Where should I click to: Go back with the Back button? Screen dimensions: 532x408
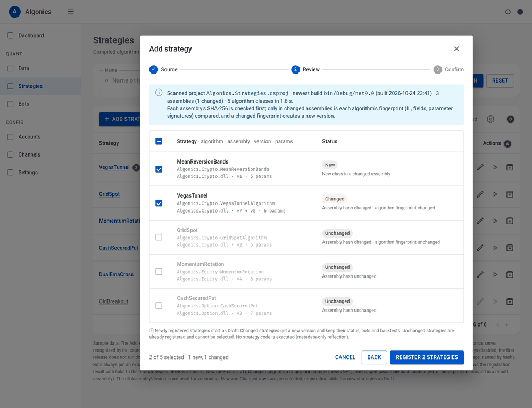point(374,357)
